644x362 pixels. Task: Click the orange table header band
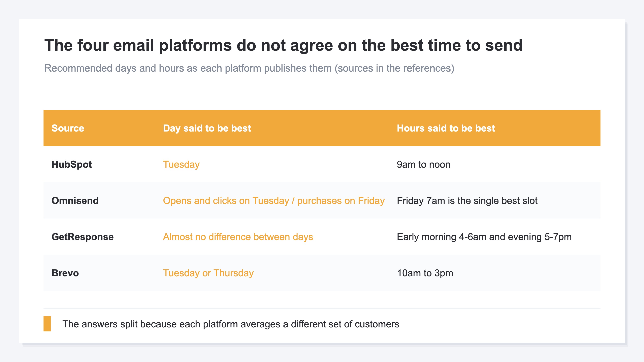coord(322,128)
